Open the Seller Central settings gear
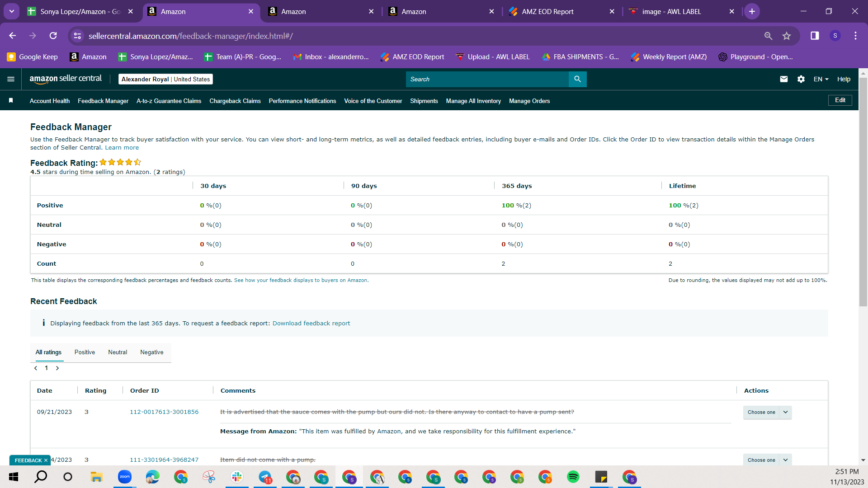Screen dimensions: 868x488 point(801,79)
